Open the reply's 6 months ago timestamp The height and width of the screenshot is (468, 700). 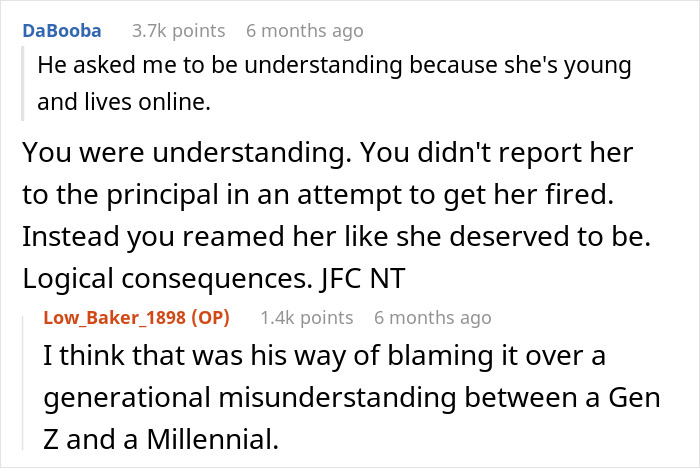pos(432,318)
